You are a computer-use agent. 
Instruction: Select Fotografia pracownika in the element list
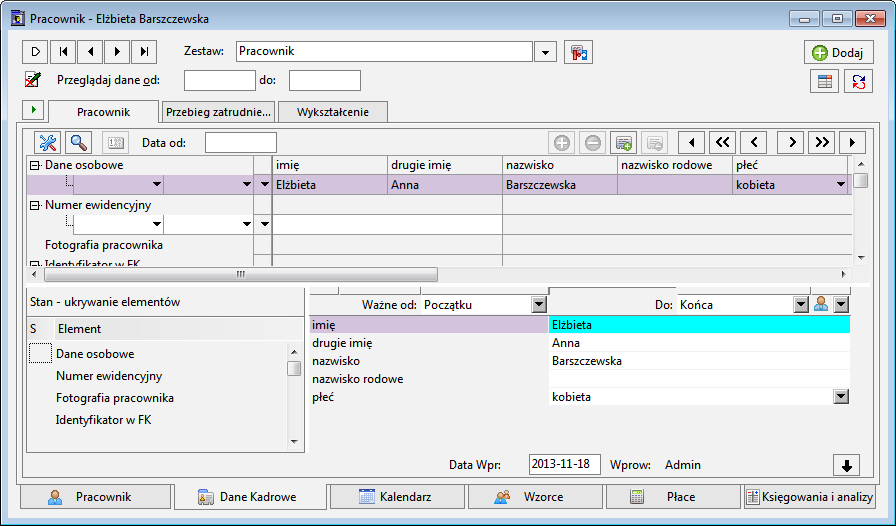114,398
